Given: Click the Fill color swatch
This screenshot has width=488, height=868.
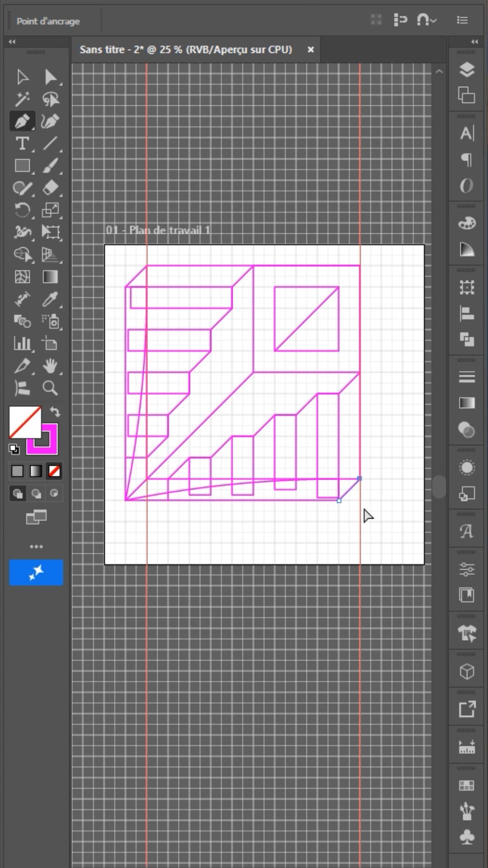Looking at the screenshot, I should [25, 422].
